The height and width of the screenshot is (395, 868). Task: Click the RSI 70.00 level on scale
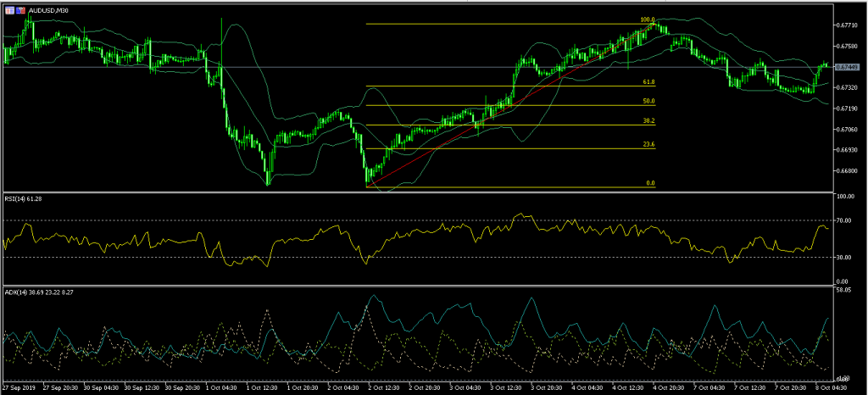tap(843, 220)
